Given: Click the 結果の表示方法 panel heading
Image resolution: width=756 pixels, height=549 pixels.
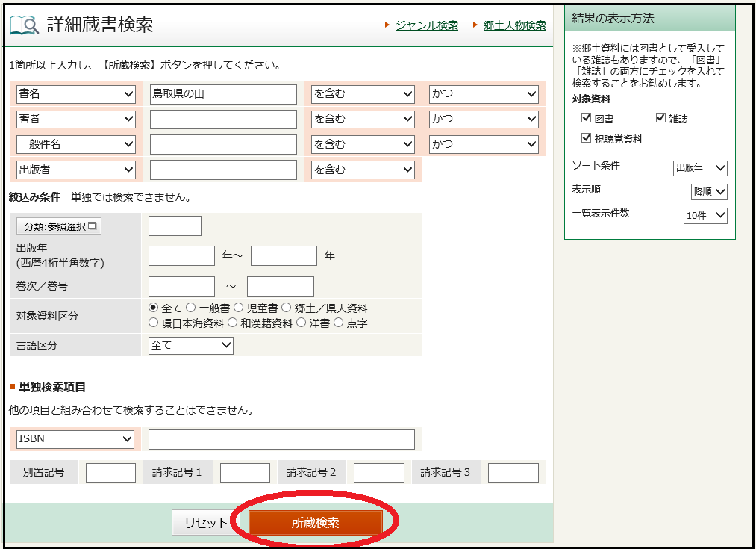Looking at the screenshot, I should tap(613, 19).
